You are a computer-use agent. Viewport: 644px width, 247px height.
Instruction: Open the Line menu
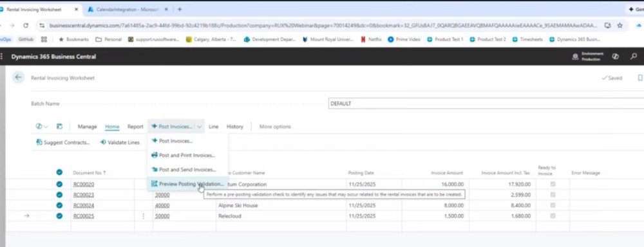point(214,127)
